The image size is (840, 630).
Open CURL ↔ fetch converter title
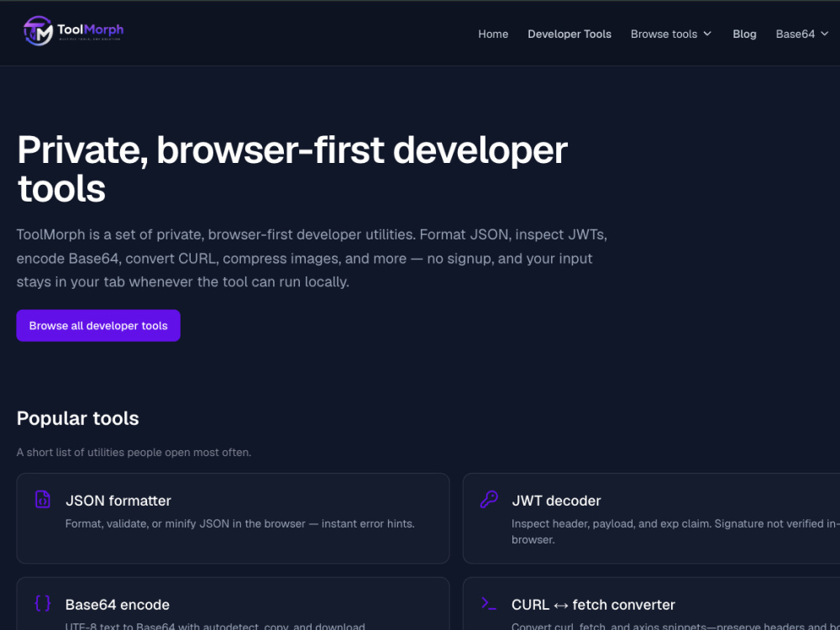pyautogui.click(x=593, y=604)
